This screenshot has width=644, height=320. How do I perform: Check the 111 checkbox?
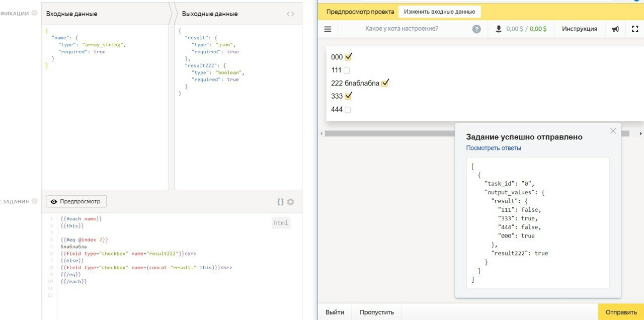347,70
